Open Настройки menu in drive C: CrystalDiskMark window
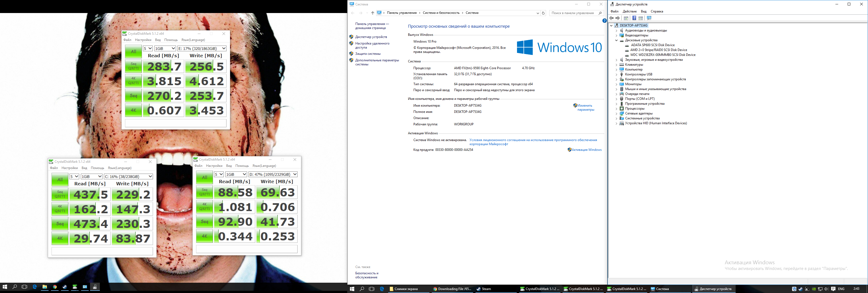The height and width of the screenshot is (293, 868). 70,168
